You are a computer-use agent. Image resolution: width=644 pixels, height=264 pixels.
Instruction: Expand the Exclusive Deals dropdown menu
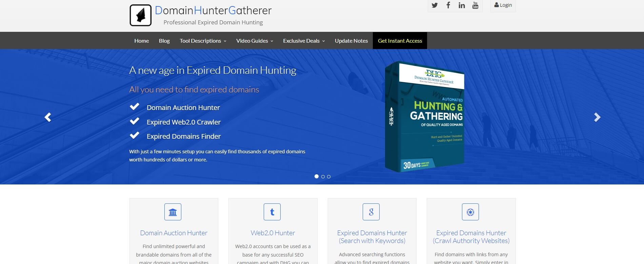(304, 41)
